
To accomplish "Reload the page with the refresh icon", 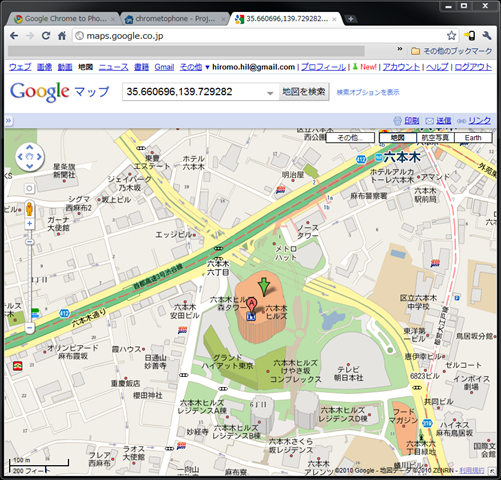I will 46,36.
